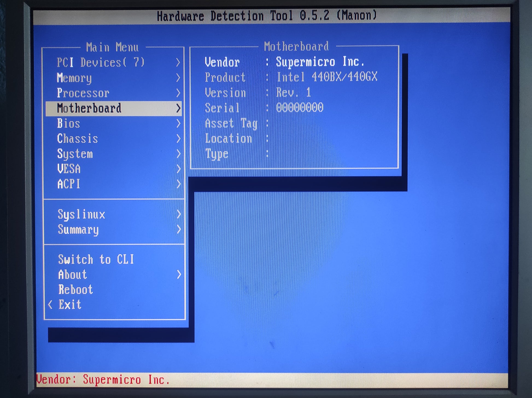This screenshot has width=532, height=398.
Task: Select the Vendor row in Motherboard panel
Action: coord(284,62)
